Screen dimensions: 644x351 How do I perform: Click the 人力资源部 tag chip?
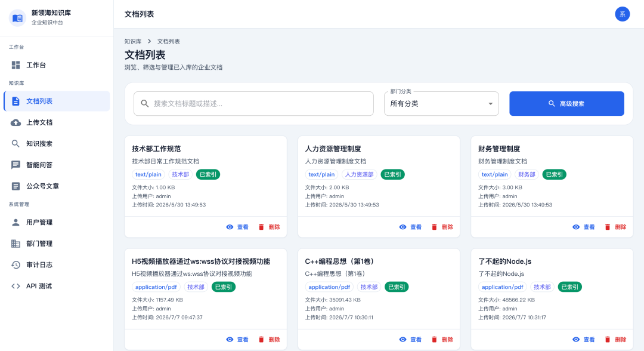point(360,174)
